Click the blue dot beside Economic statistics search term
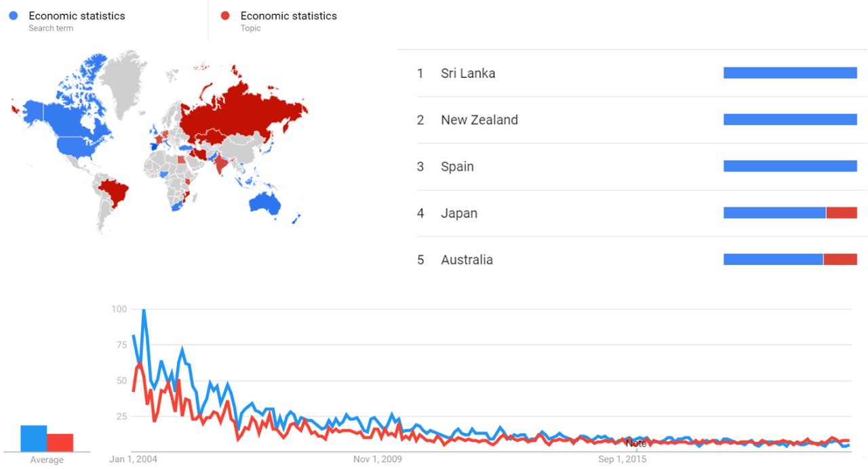868x469 pixels. [13, 16]
